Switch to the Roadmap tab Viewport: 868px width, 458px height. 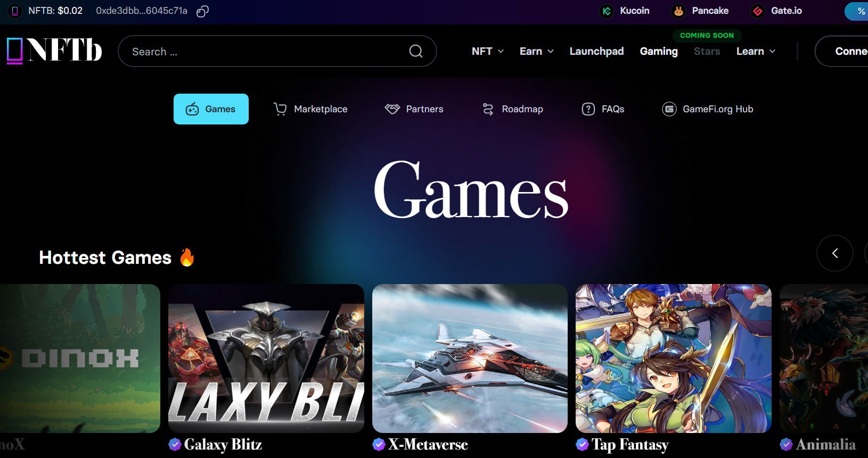(512, 109)
